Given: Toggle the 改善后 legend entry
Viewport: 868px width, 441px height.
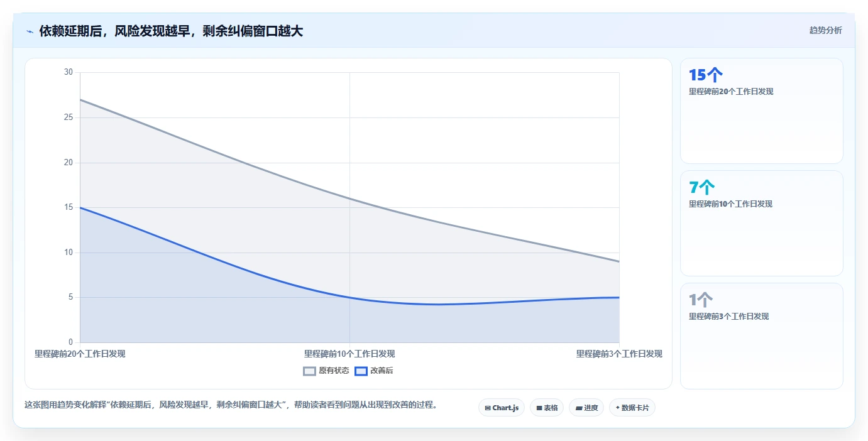Looking at the screenshot, I should (374, 371).
